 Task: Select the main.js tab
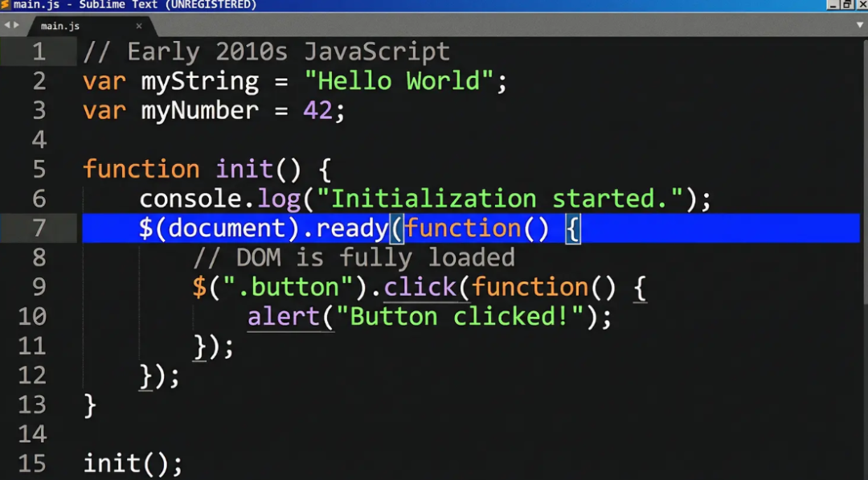pyautogui.click(x=60, y=25)
